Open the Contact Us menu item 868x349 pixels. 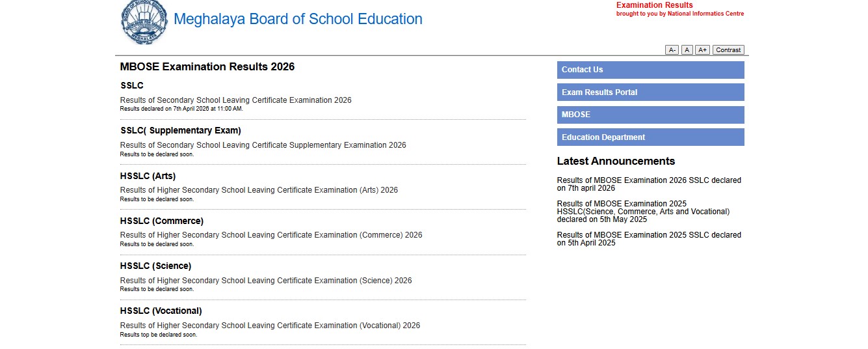(x=650, y=70)
